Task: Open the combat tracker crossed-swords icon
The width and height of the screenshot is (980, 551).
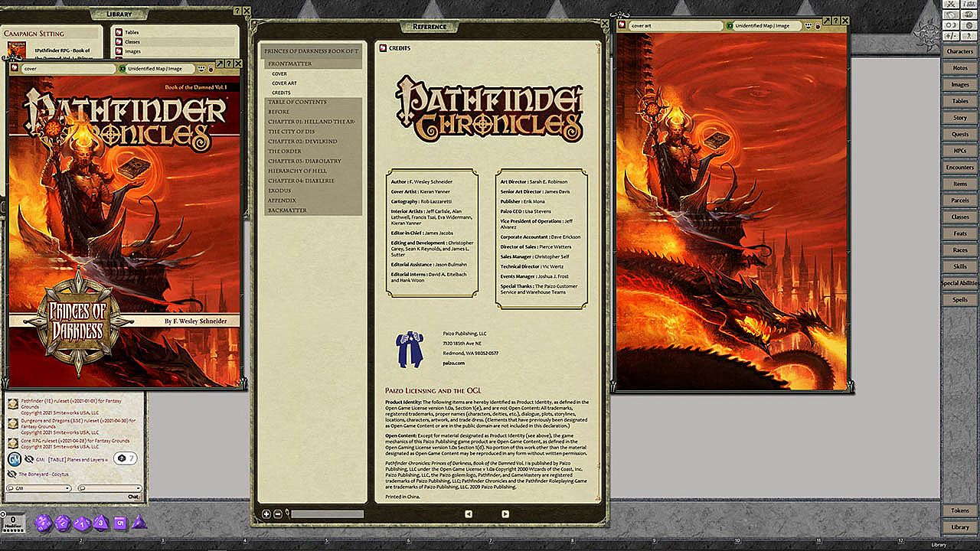Action: (x=951, y=4)
